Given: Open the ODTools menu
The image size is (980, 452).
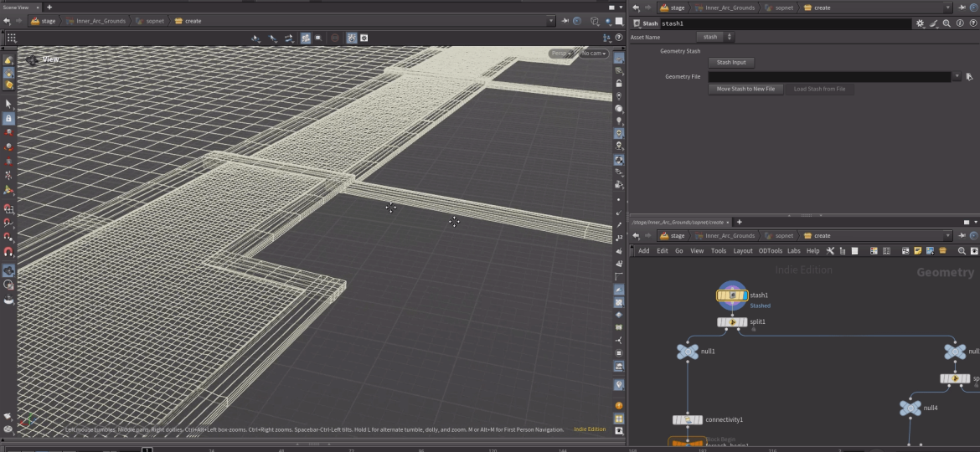Looking at the screenshot, I should [x=770, y=250].
